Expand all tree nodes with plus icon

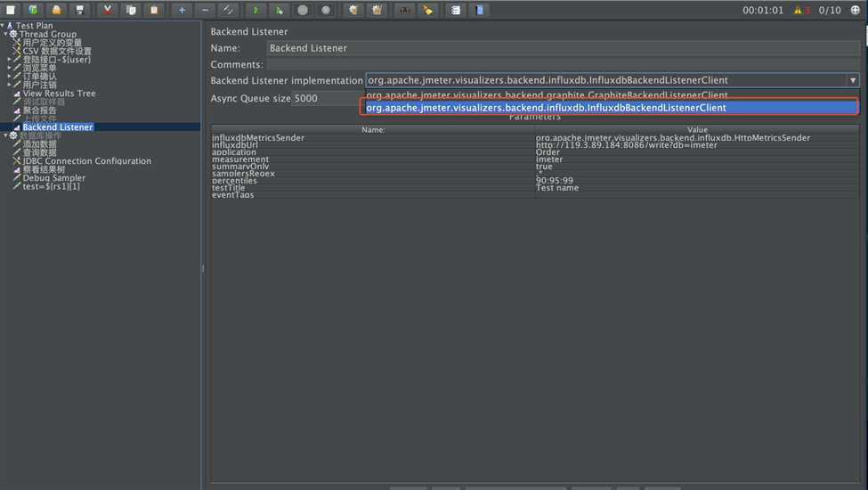182,10
